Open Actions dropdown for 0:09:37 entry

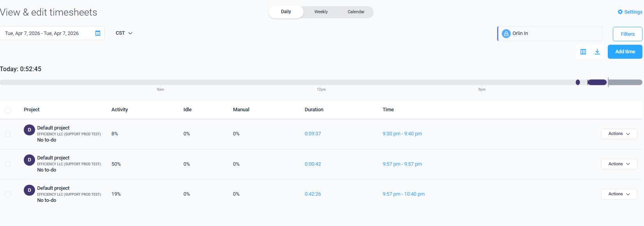pos(619,134)
